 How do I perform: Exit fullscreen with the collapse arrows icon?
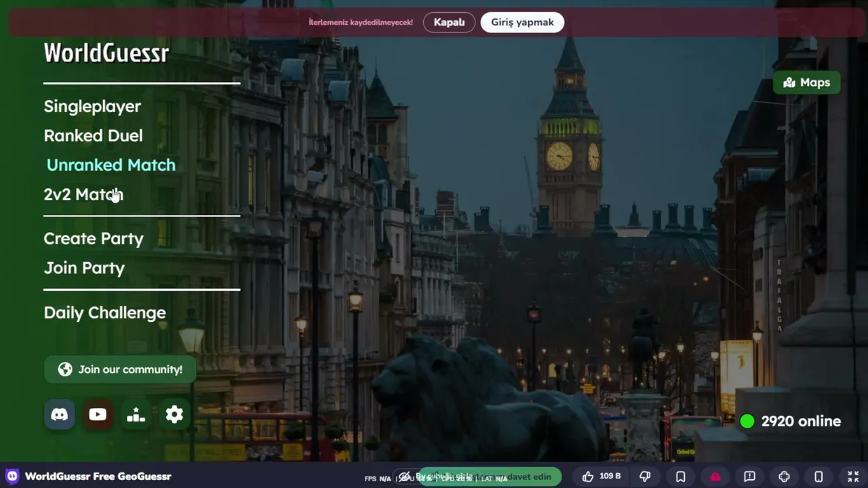click(x=853, y=476)
